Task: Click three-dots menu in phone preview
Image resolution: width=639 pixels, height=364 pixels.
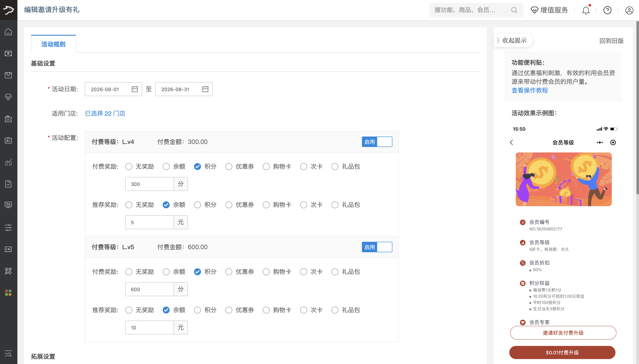Action: [x=600, y=142]
